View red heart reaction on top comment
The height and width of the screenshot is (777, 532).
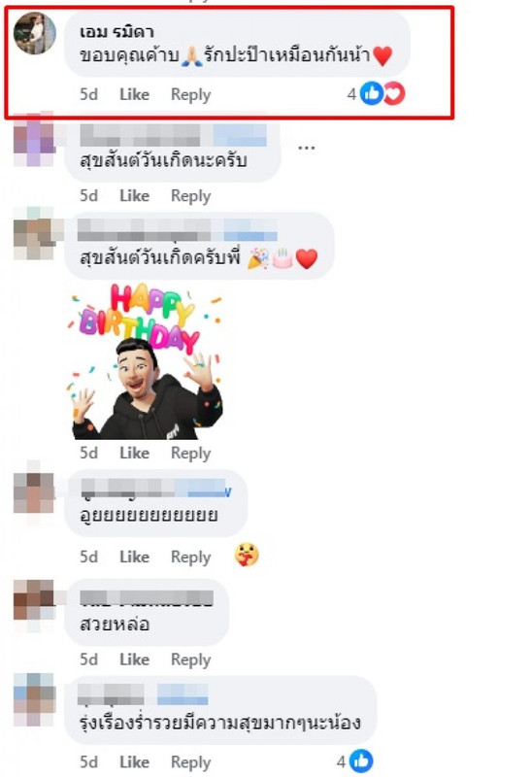[x=394, y=93]
